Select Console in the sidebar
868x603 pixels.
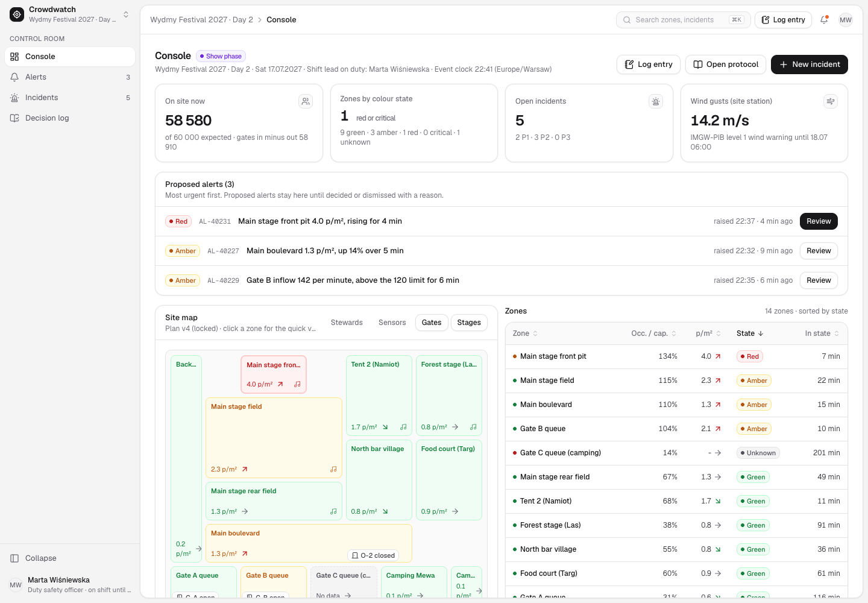[70, 57]
